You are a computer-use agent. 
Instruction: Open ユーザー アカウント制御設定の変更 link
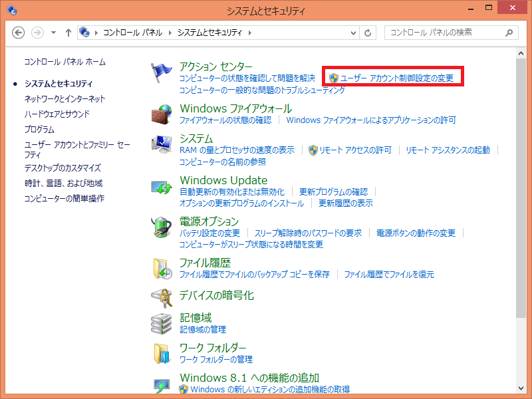396,78
